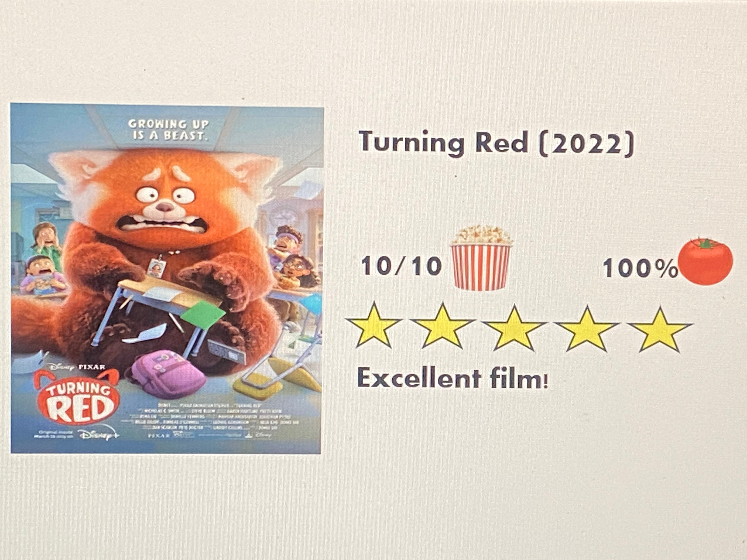
Task: Click the green notebook on the poster
Action: click(203, 313)
